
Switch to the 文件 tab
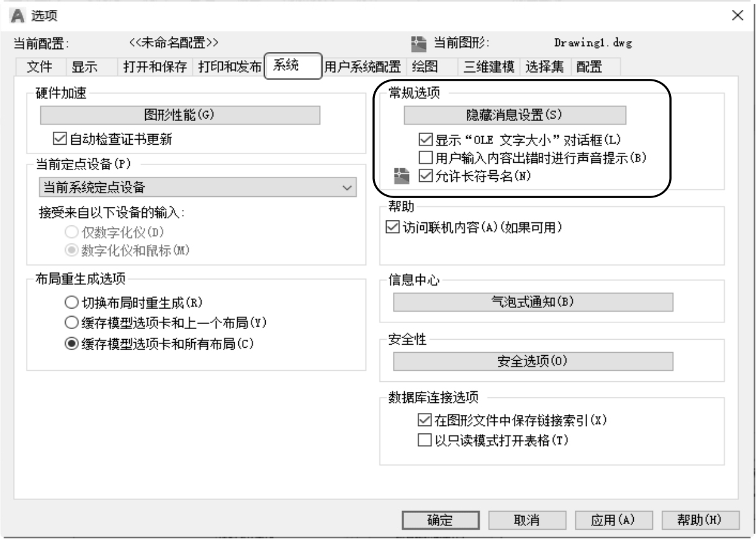click(x=40, y=67)
